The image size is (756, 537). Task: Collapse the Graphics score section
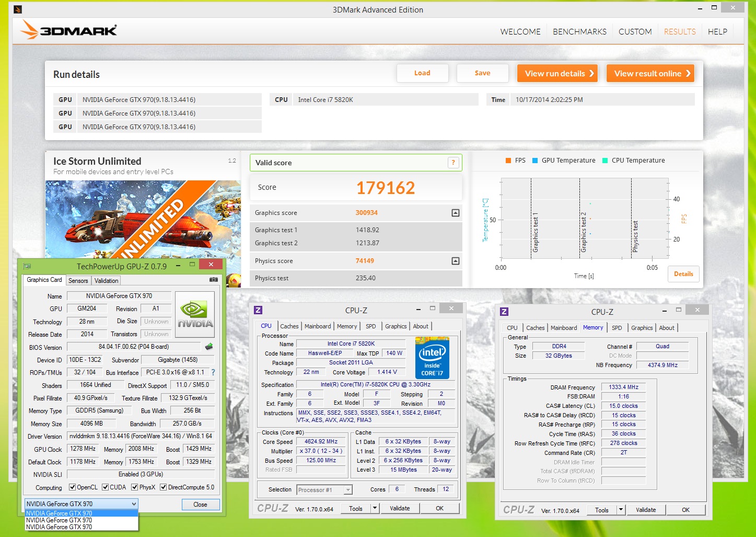[456, 213]
